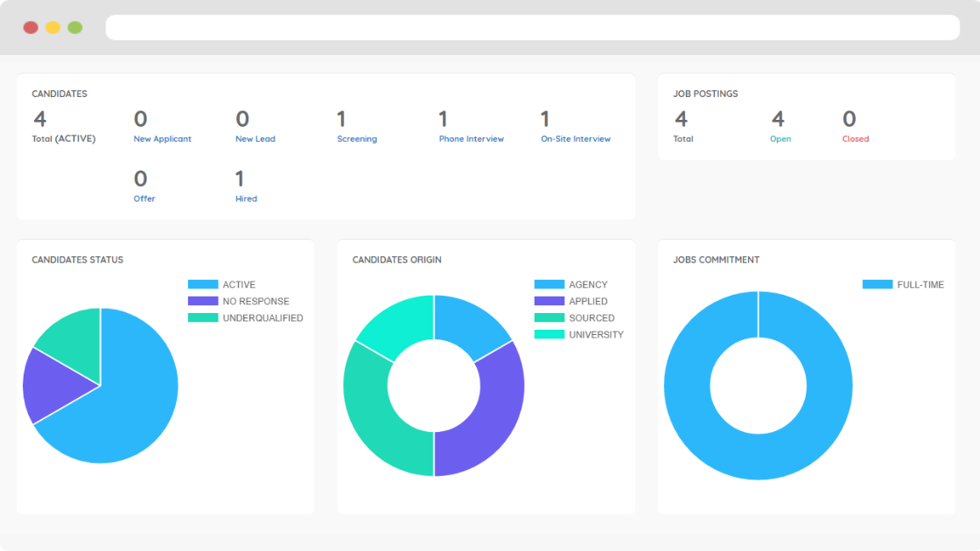This screenshot has height=551, width=980.
Task: Click the Closed job postings link
Action: tap(855, 139)
